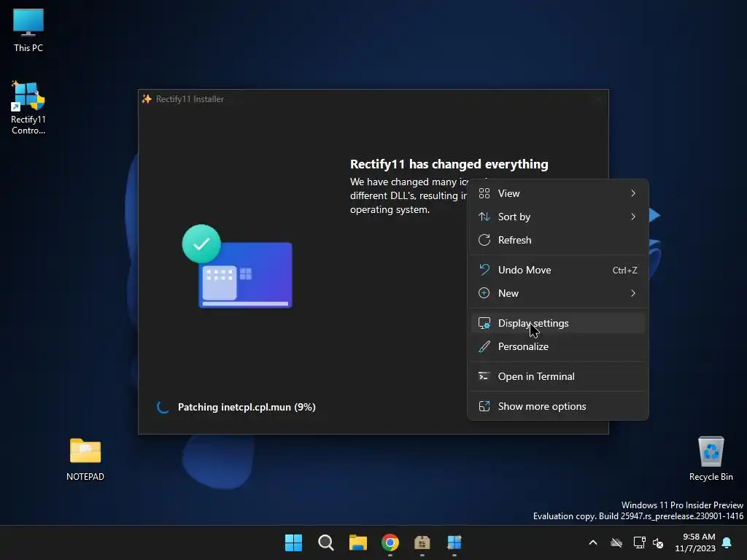
Task: Choose Refresh from context menu
Action: [558, 240]
